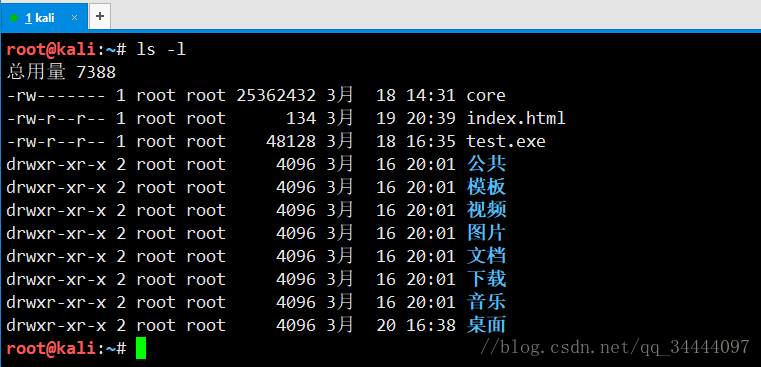Click the directory name 图片
The image size is (761, 367).
point(486,233)
